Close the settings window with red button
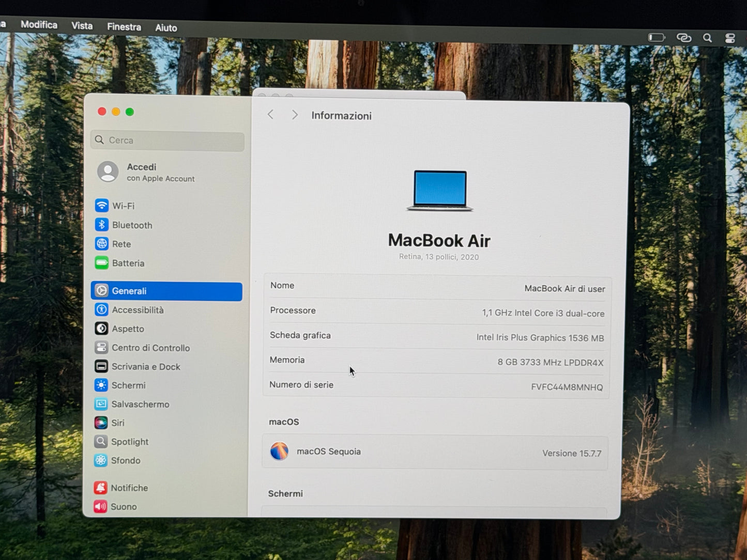 [102, 112]
